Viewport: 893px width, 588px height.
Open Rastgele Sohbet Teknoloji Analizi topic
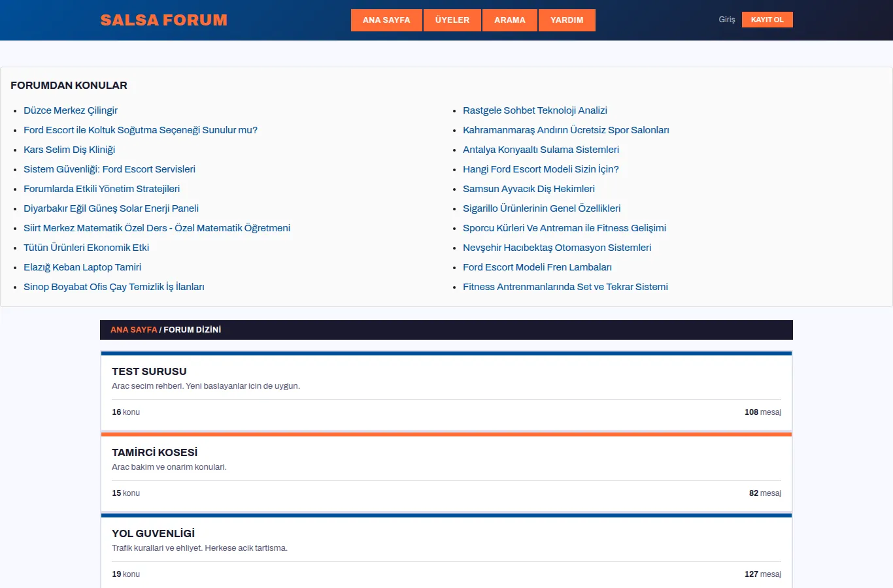tap(535, 110)
